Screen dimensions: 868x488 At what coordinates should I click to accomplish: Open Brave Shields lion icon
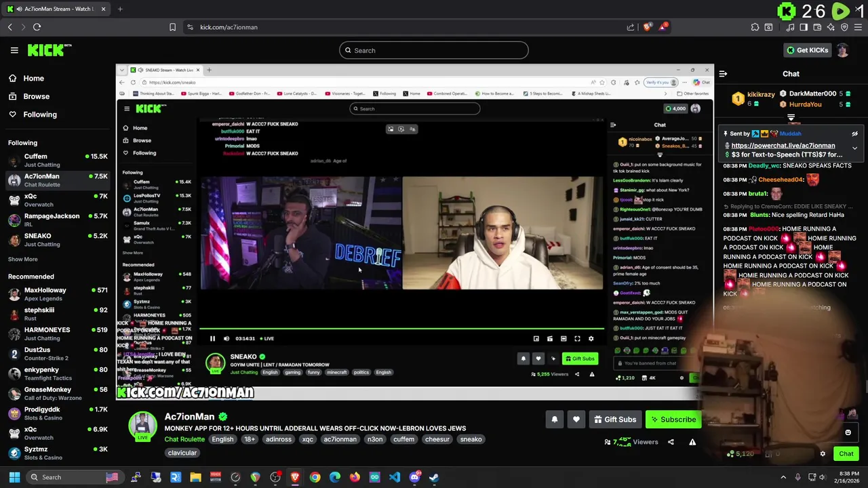648,27
